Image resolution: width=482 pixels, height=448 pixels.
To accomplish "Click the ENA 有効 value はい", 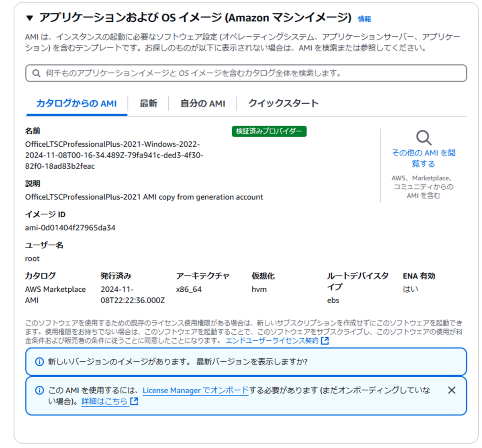I will tap(410, 289).
